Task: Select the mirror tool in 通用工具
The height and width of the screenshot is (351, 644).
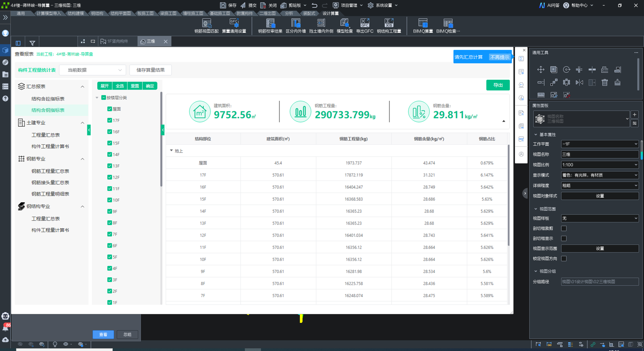Action: tap(579, 82)
